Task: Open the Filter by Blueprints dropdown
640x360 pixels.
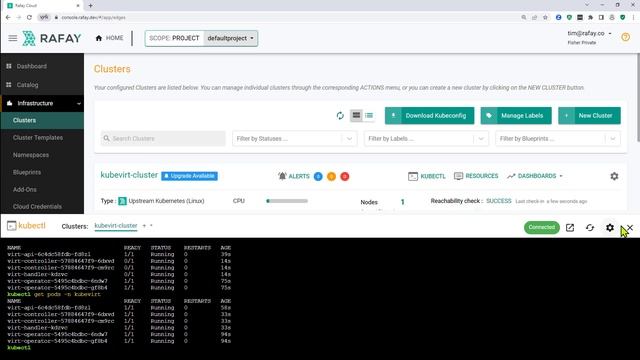Action: (558, 139)
